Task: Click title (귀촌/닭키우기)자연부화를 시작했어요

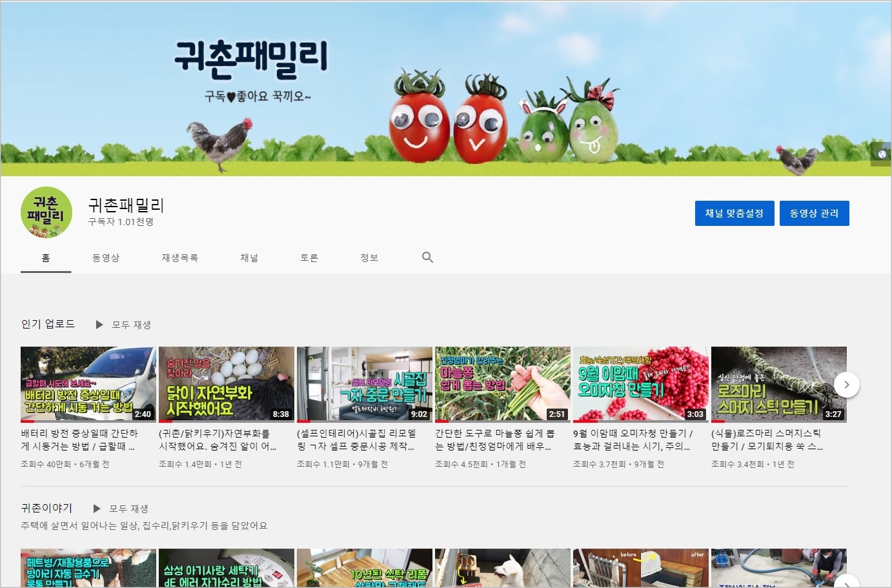Action: pyautogui.click(x=218, y=440)
